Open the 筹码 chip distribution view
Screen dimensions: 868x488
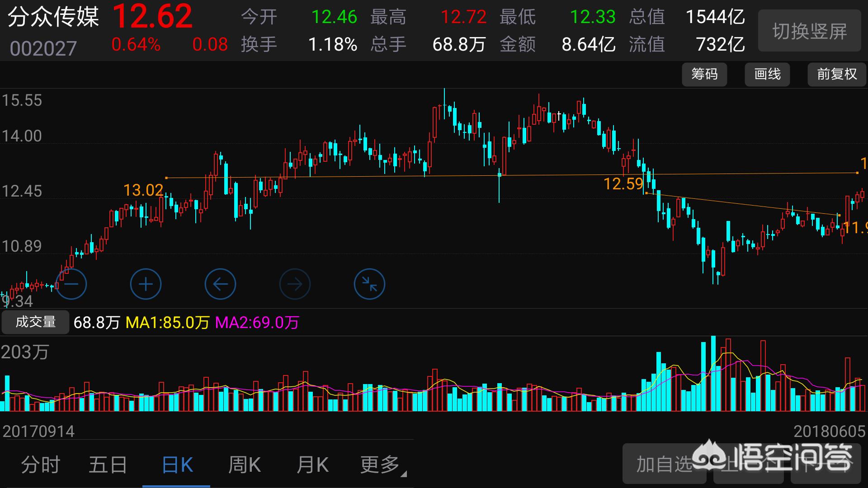coord(704,74)
